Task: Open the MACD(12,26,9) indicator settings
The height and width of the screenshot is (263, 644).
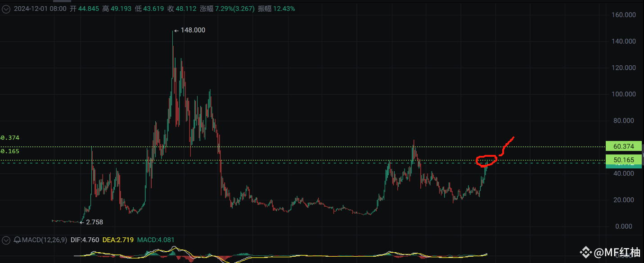Action: click(45, 240)
